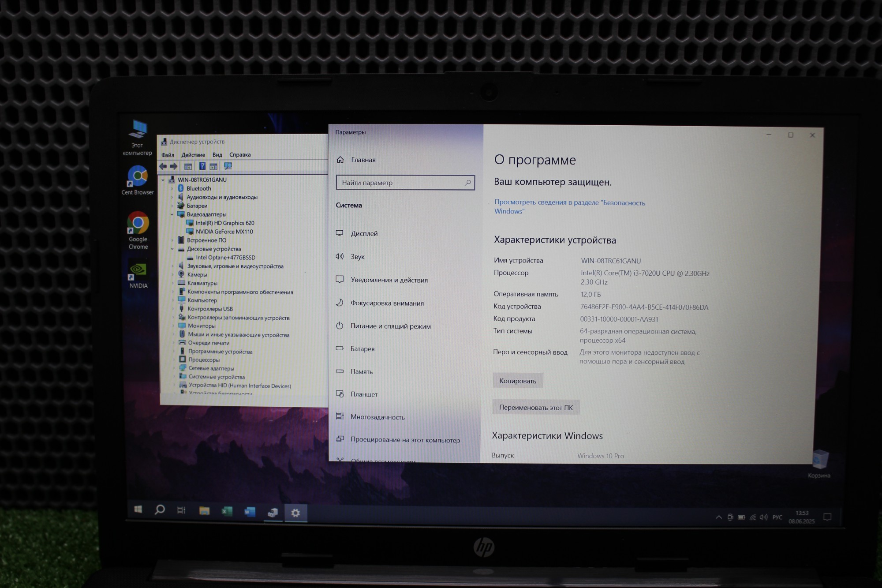Open the Действие menu
882x588 pixels.
(193, 155)
